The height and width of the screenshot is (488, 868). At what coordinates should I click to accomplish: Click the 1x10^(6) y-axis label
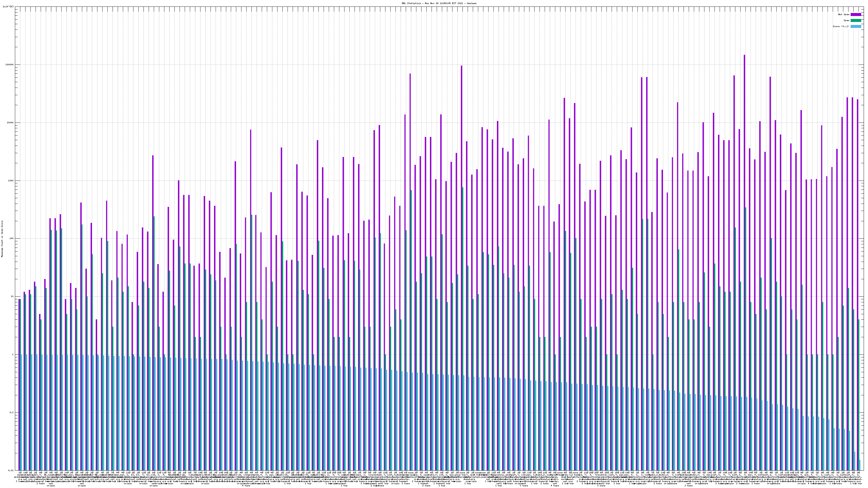8,7
